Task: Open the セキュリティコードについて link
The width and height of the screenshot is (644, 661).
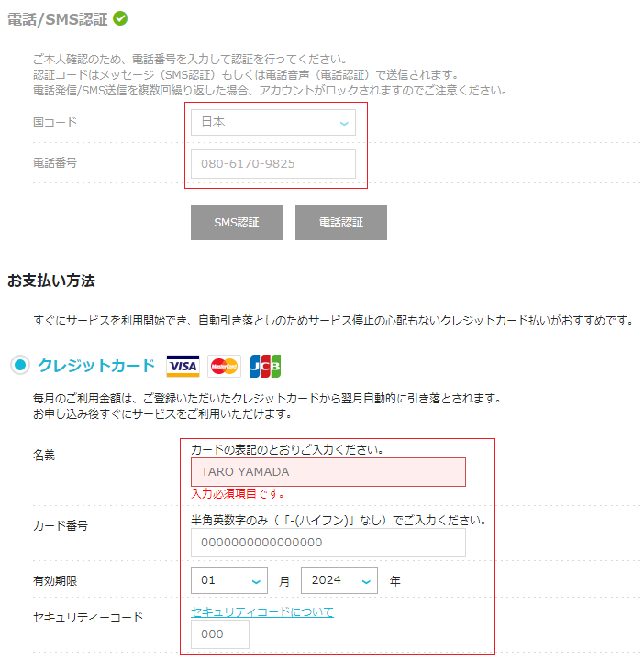Action: [x=262, y=611]
